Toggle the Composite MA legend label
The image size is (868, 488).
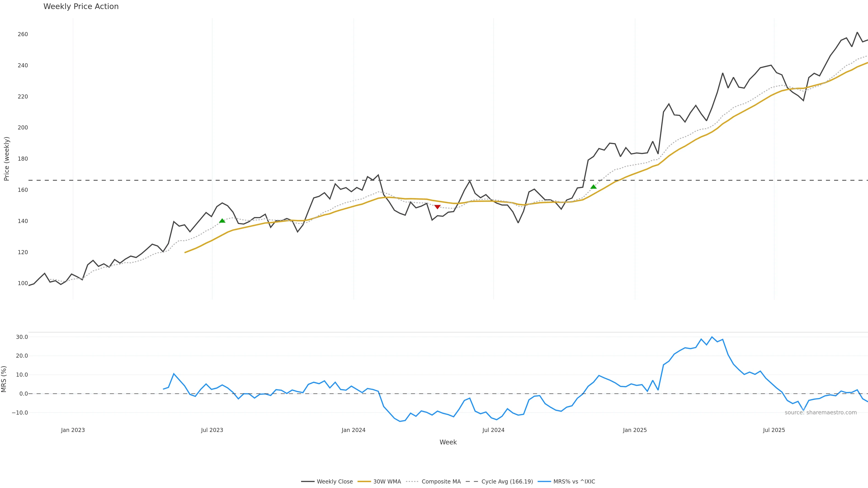pos(441,482)
